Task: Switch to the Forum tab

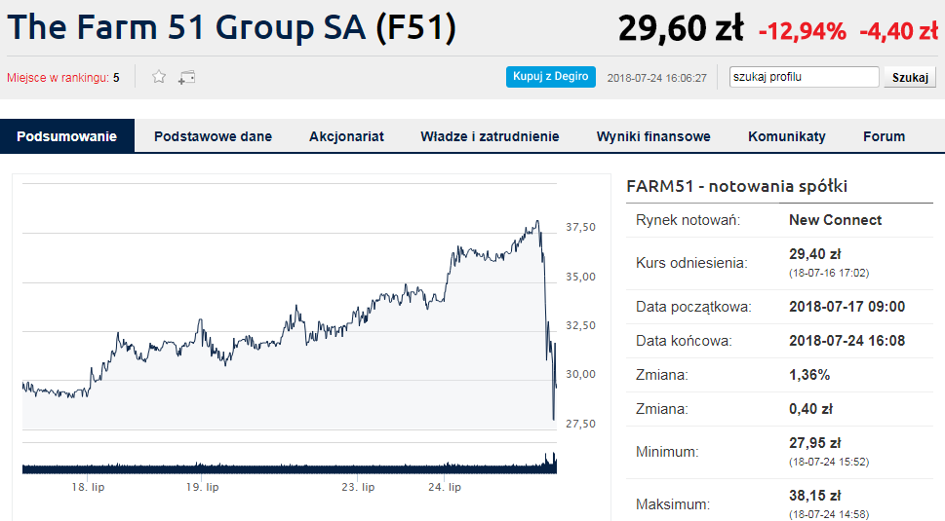Action: tap(884, 137)
